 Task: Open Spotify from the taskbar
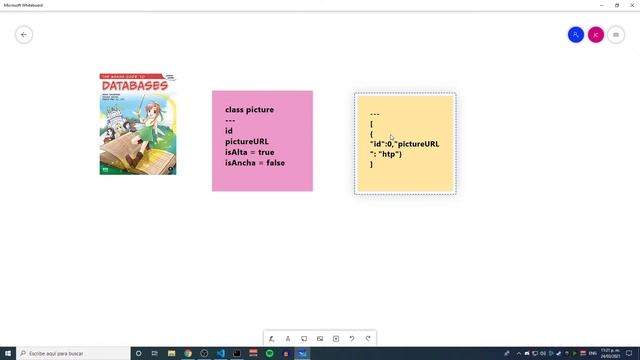click(x=269, y=353)
